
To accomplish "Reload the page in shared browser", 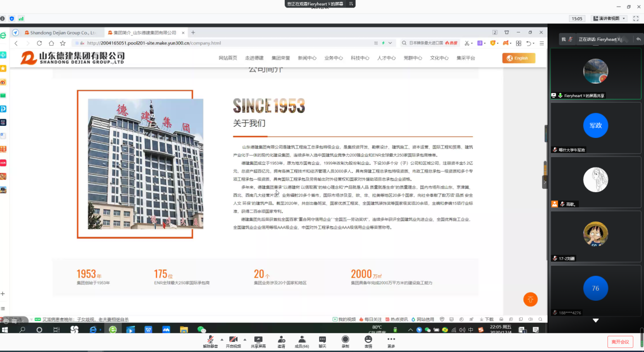I will [39, 43].
